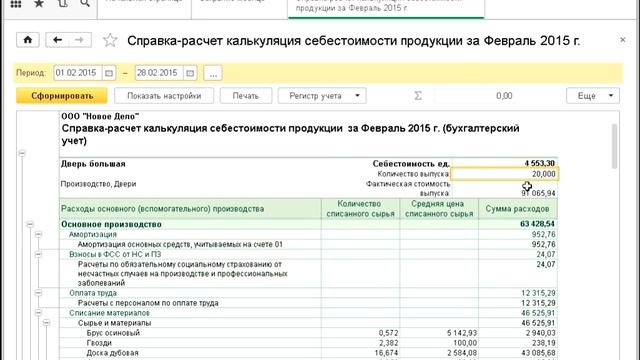Open search magnifier in top panel
This screenshot has width=640, height=360.
point(85,4)
